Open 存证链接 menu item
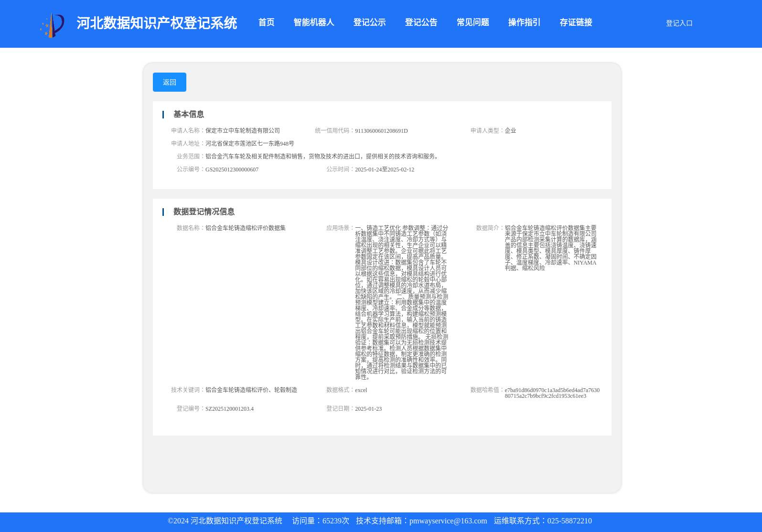The image size is (762, 532). [576, 22]
